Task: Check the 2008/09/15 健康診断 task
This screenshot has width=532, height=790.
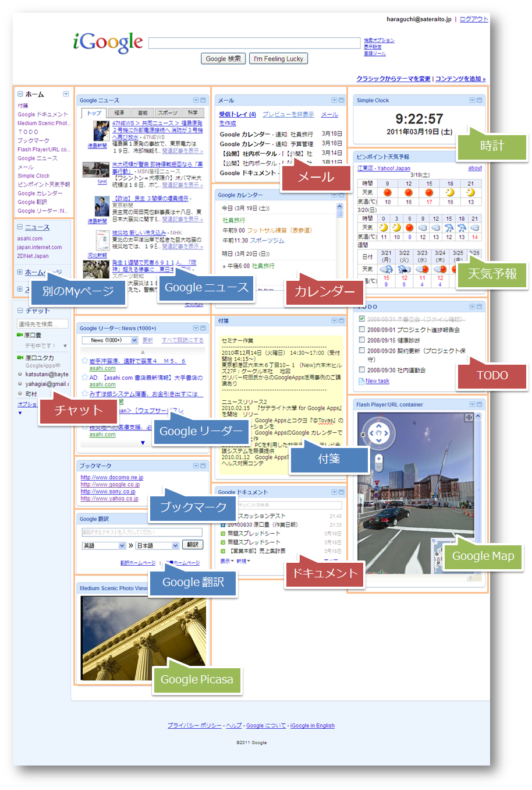Action: tap(362, 340)
